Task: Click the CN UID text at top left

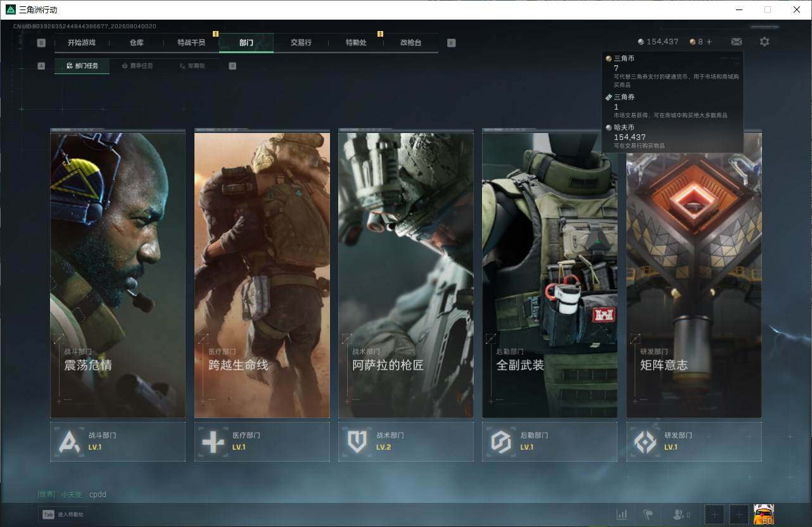Action: point(85,27)
